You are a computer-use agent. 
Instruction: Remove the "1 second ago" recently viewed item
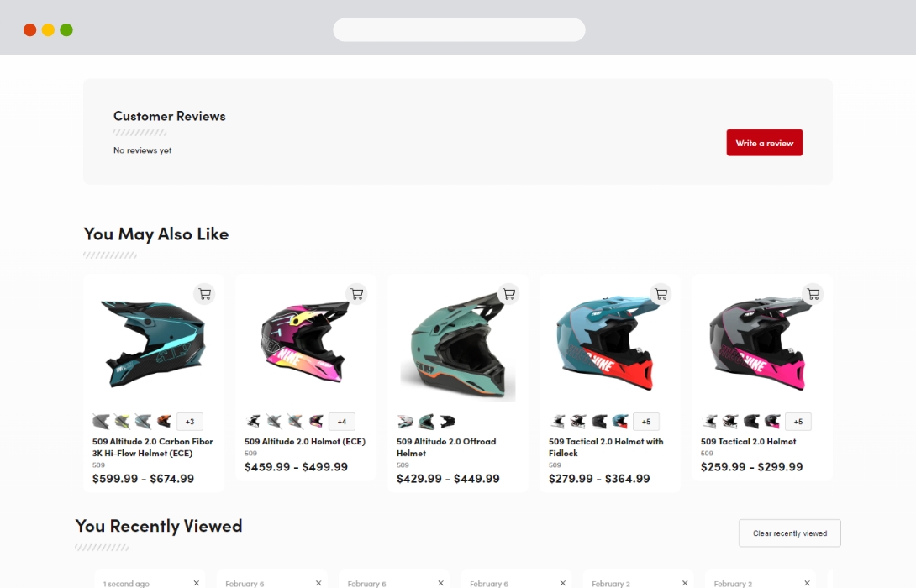point(197,583)
